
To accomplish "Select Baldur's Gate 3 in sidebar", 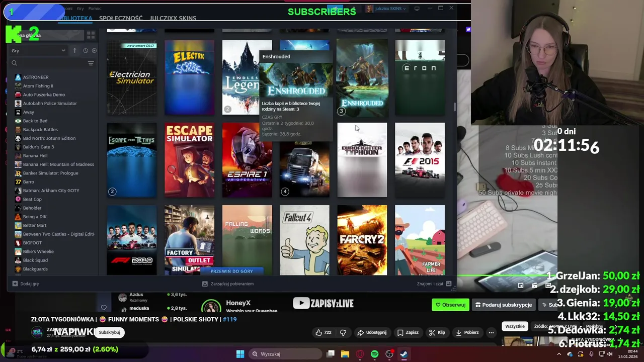I will coord(38,147).
